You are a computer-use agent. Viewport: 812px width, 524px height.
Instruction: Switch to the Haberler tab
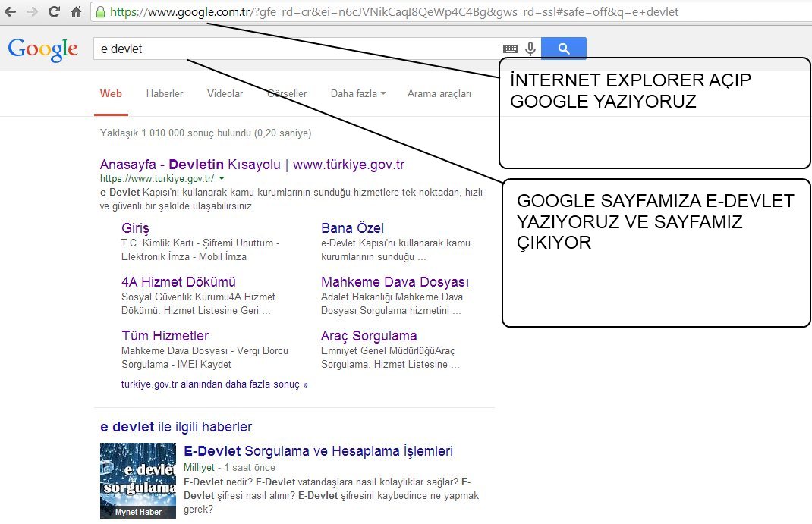click(x=165, y=94)
